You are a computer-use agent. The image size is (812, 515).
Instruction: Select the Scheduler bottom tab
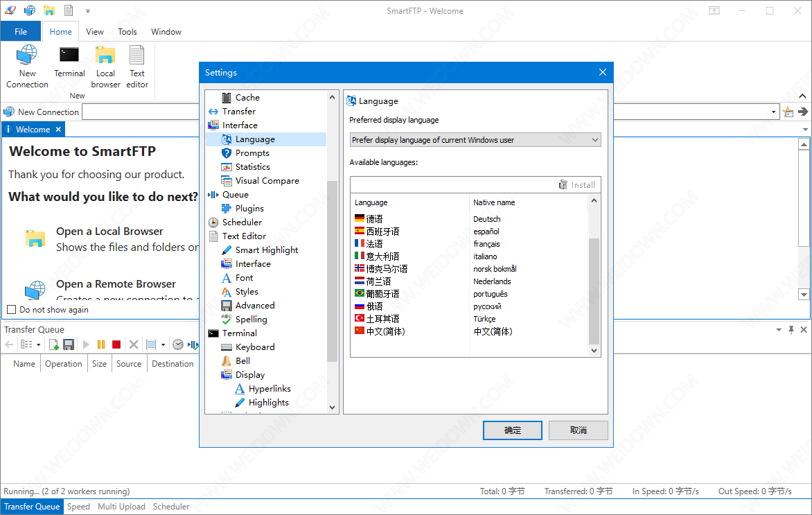(171, 507)
